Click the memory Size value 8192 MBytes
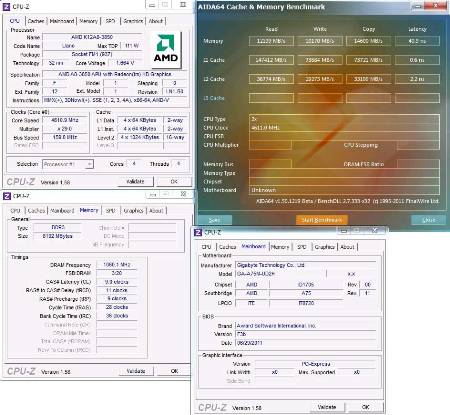 [x=58, y=236]
